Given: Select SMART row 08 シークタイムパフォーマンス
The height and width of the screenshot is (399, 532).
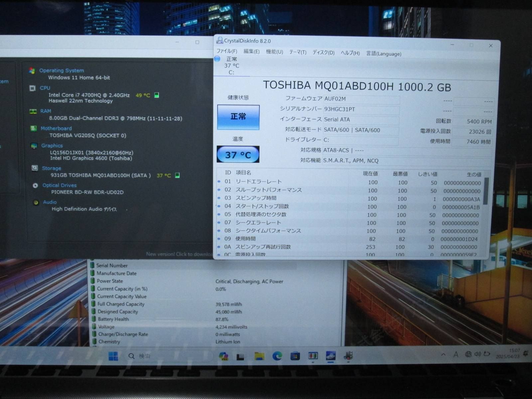Looking at the screenshot, I should pos(349,231).
